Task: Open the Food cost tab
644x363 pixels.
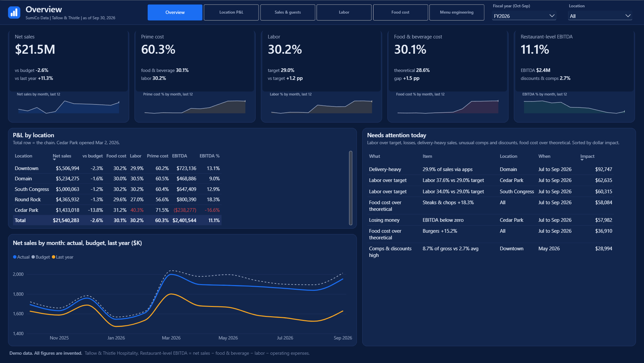Action: pyautogui.click(x=400, y=12)
